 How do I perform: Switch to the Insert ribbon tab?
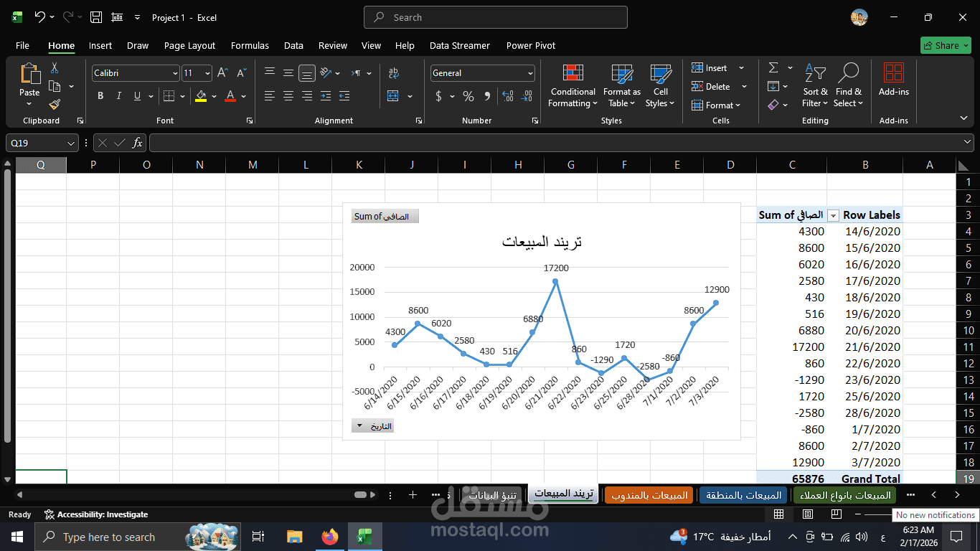(100, 45)
